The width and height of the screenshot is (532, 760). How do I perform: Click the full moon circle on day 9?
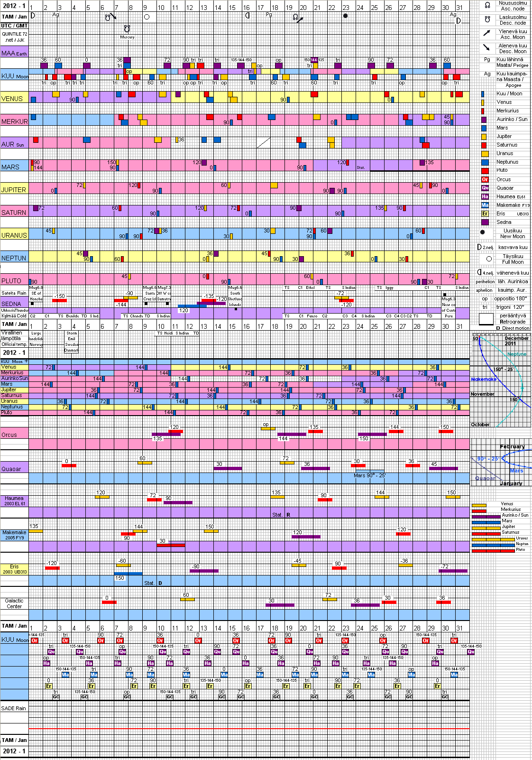pos(147,17)
